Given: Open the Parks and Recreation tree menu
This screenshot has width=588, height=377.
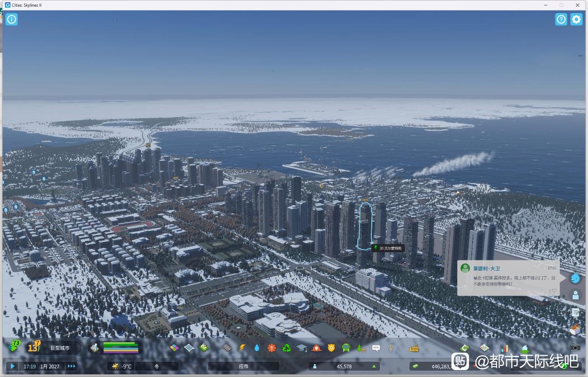Looking at the screenshot, I should 360,348.
